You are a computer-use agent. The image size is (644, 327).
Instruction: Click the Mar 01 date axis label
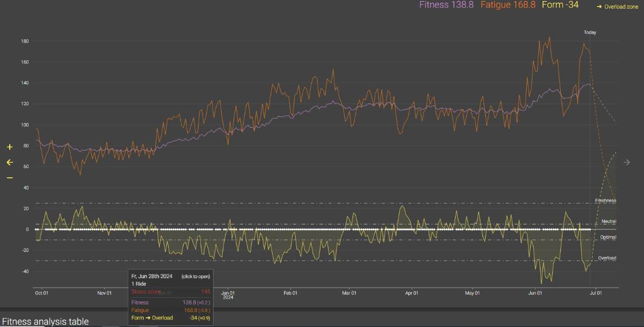pyautogui.click(x=349, y=293)
